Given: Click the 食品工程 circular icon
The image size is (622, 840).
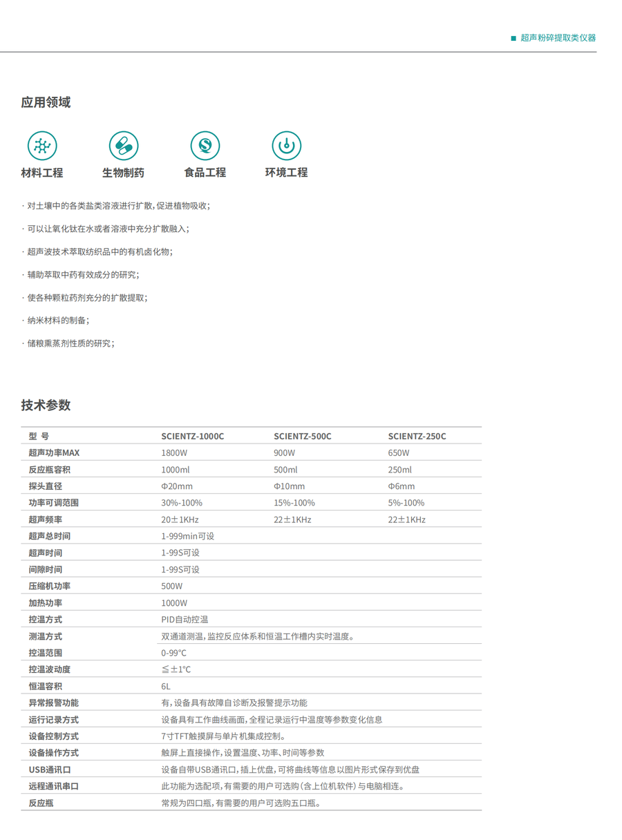Looking at the screenshot, I should pyautogui.click(x=205, y=146).
